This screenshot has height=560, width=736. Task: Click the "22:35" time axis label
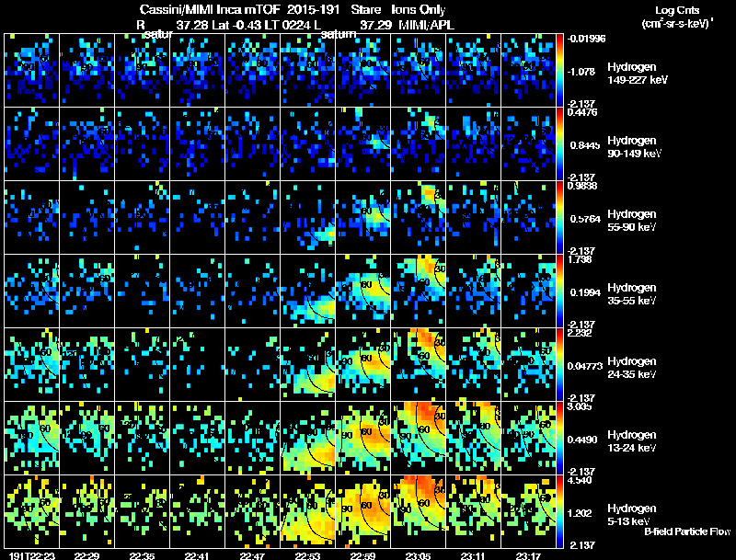143,556
